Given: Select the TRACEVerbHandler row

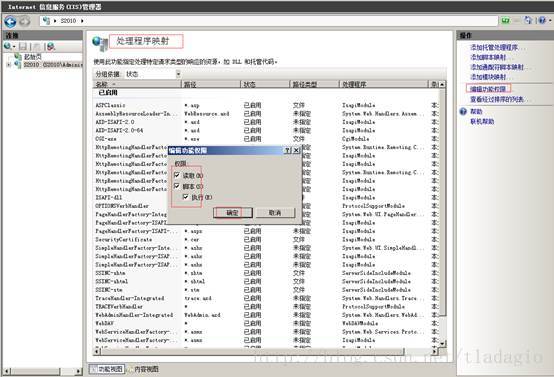Looking at the screenshot, I should pyautogui.click(x=267, y=307).
